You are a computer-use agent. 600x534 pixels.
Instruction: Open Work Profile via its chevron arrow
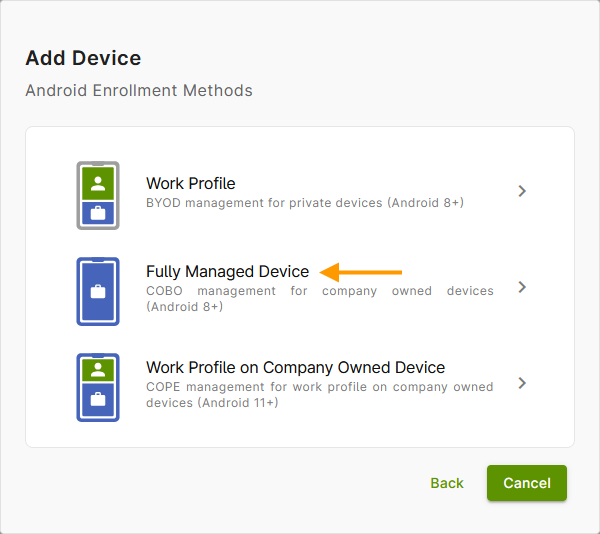(522, 191)
